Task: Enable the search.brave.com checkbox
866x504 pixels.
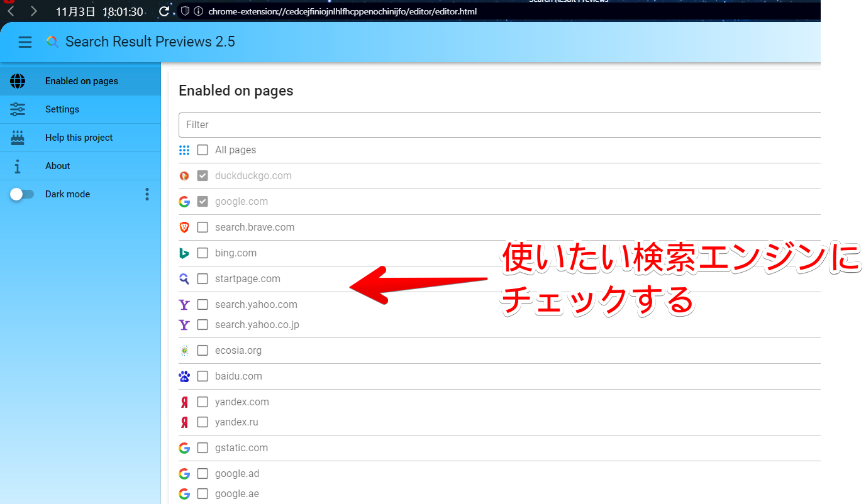Action: (203, 227)
